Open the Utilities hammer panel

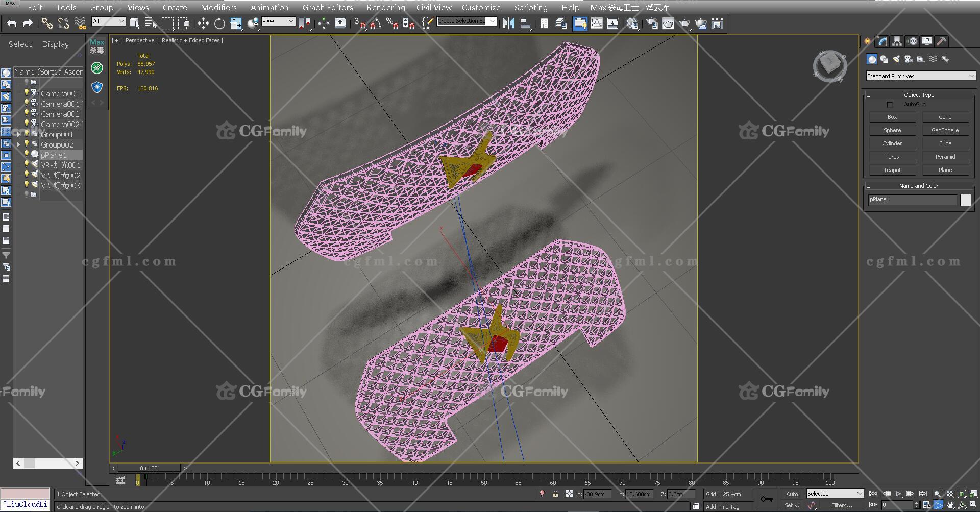pos(942,41)
